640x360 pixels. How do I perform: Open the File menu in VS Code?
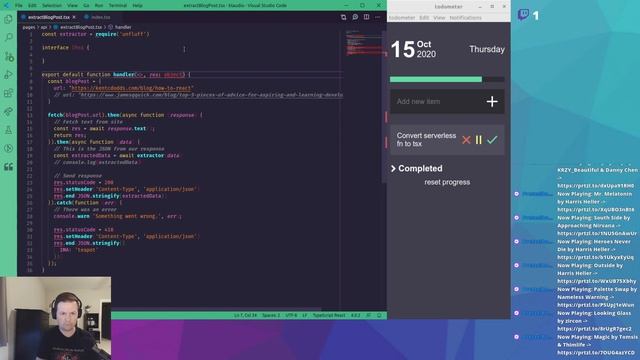point(19,5)
